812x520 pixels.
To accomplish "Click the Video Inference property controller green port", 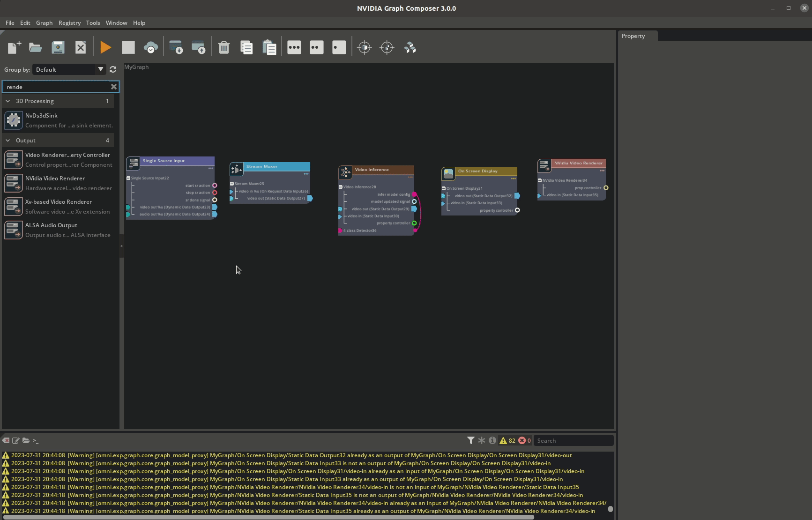I will point(414,223).
